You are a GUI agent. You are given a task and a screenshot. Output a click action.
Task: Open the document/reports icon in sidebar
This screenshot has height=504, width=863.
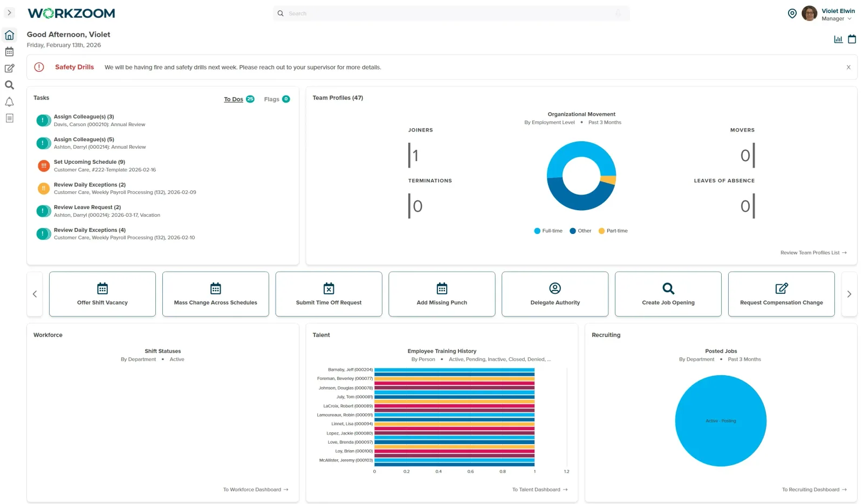click(x=9, y=118)
